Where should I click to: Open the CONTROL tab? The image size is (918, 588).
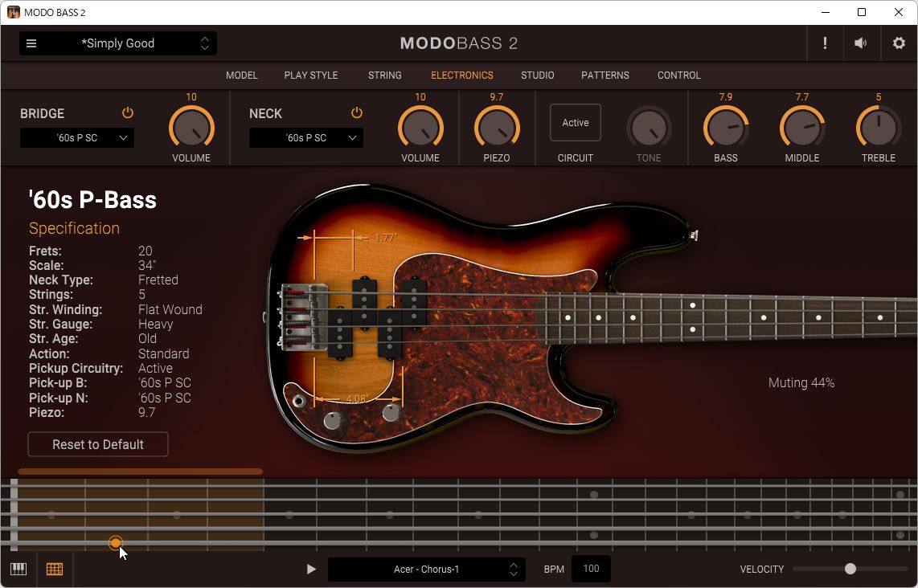679,76
